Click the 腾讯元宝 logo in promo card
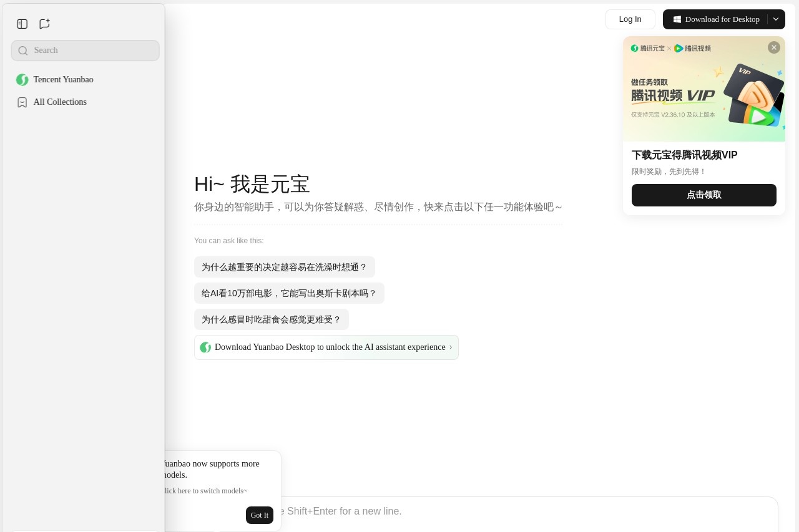Viewport: 799px width, 532px height. point(648,48)
